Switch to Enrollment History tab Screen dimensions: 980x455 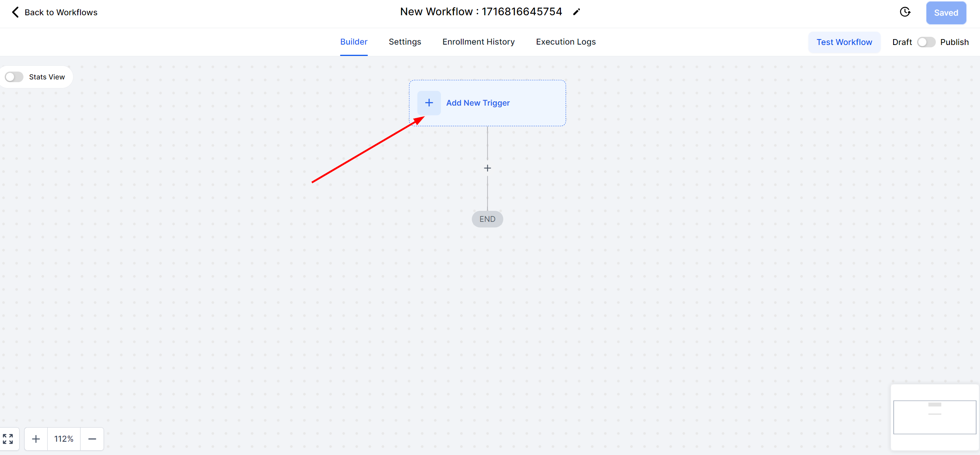click(x=478, y=42)
